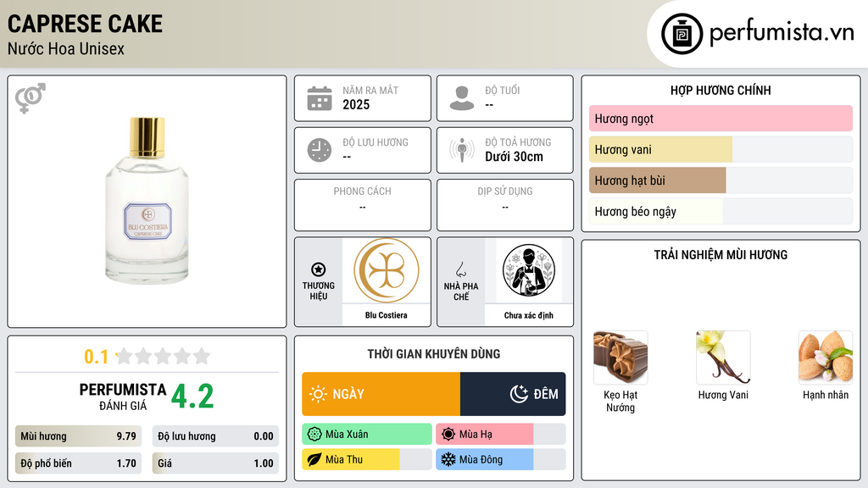868x488 pixels.
Task: Click the Hương ngọt accord bar
Action: click(721, 119)
